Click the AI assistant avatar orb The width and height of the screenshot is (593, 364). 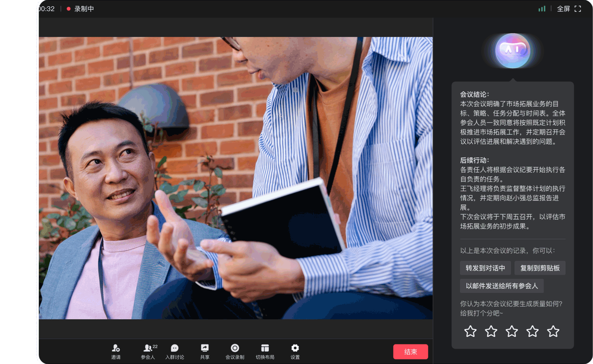point(512,51)
